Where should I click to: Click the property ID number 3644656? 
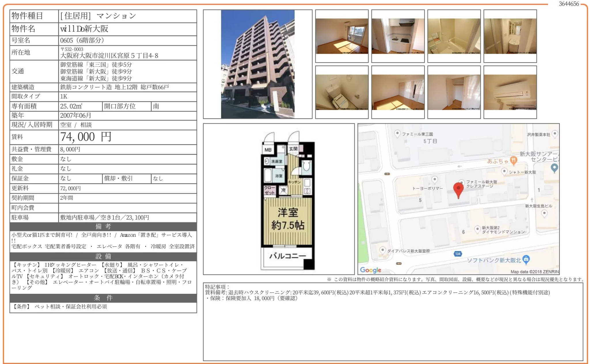pyautogui.click(x=569, y=4)
